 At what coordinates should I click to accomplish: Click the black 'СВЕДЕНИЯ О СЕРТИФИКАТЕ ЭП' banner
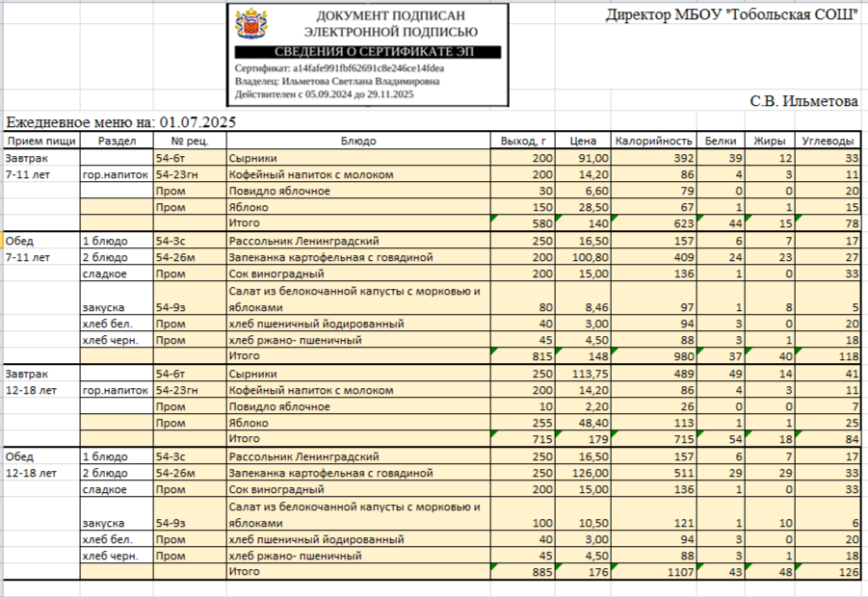pyautogui.click(x=368, y=52)
